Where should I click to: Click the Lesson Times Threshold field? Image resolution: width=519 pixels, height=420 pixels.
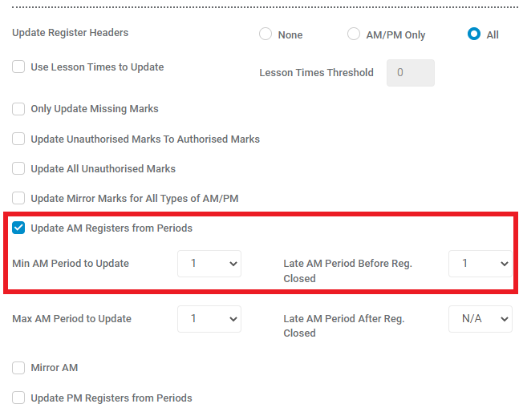(x=411, y=73)
